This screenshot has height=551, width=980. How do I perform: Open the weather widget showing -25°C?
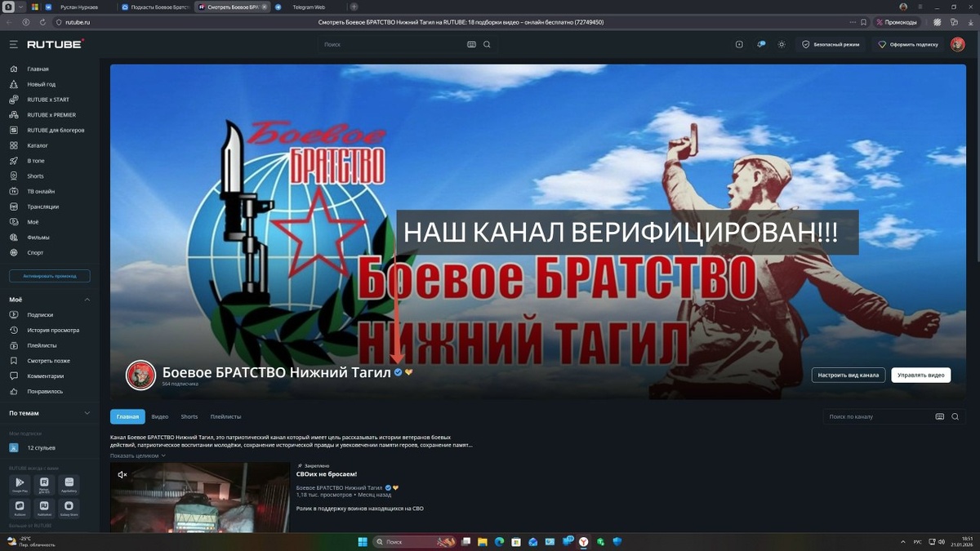30,541
